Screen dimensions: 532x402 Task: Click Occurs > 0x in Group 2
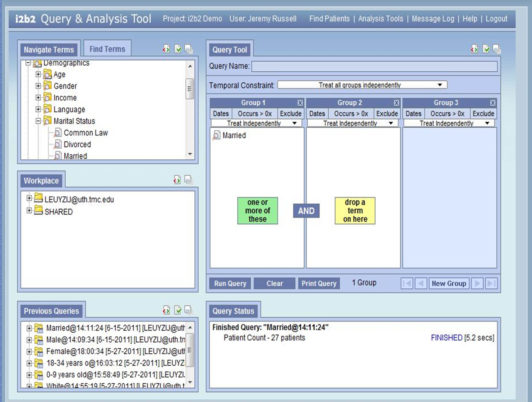pos(351,114)
